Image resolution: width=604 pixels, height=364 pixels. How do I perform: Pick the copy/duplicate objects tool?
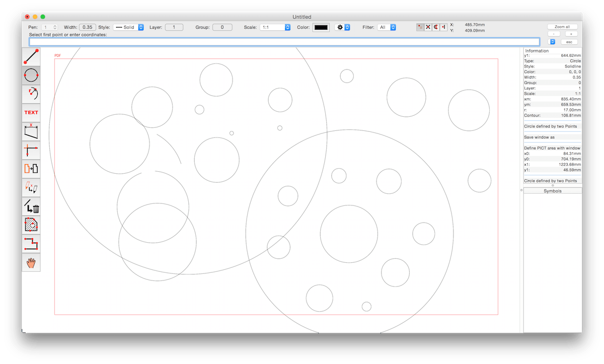tap(31, 169)
